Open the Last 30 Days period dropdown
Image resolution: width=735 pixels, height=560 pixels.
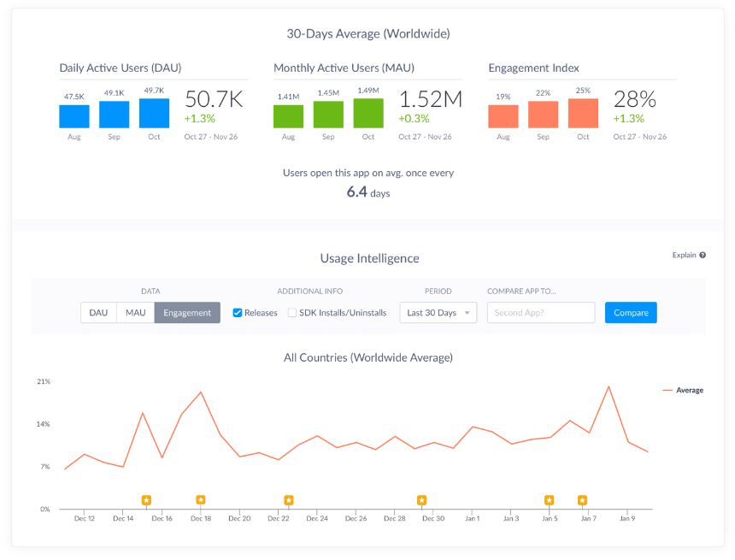click(438, 312)
